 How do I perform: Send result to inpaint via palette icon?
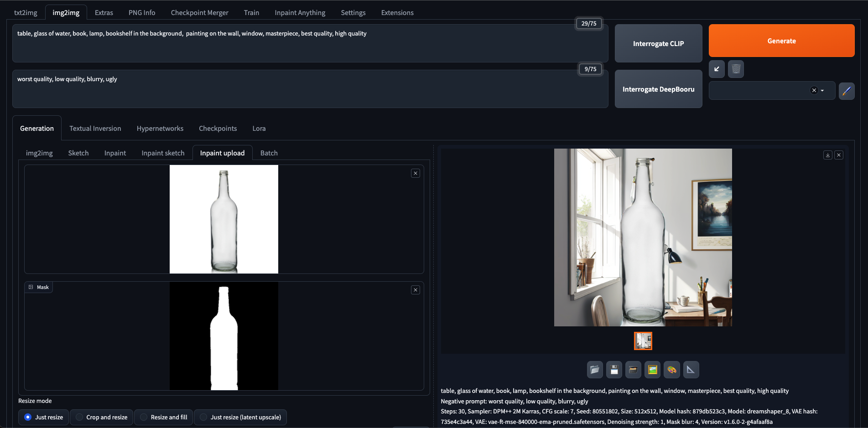pyautogui.click(x=671, y=370)
